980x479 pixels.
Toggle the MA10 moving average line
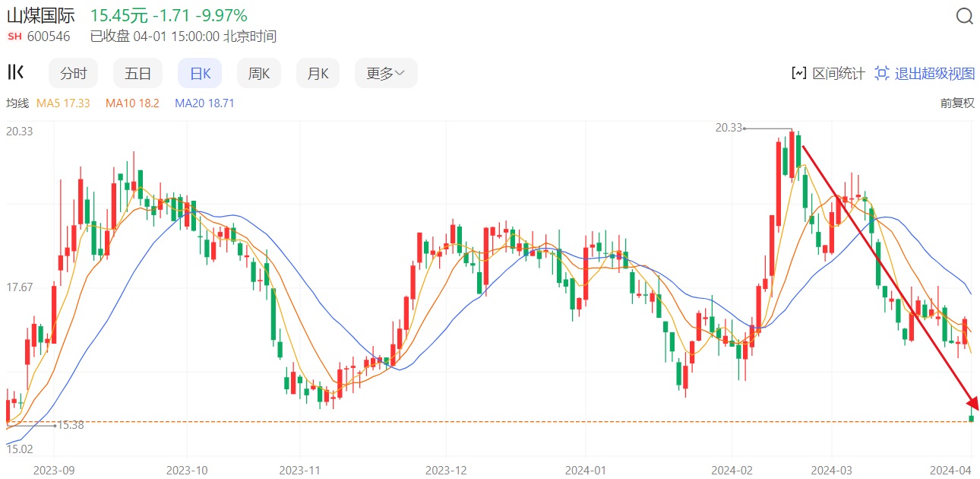pyautogui.click(x=132, y=103)
